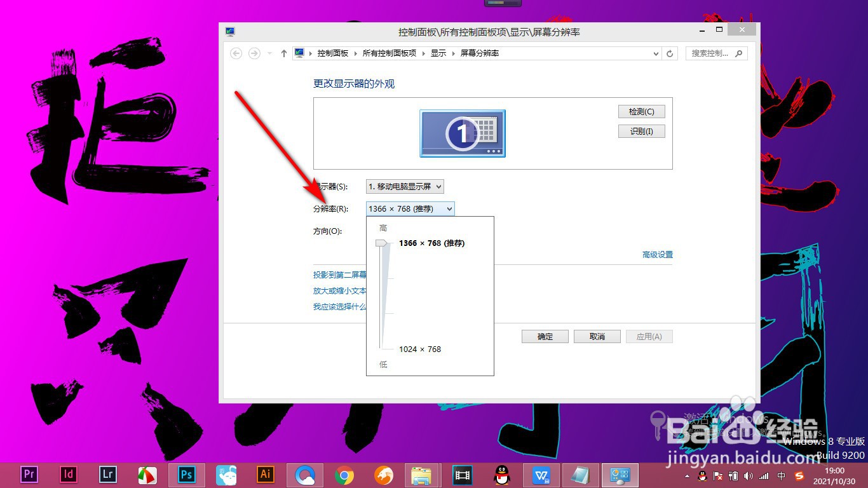Open Adobe InDesign from the taskbar
The image size is (868, 488).
click(x=68, y=475)
